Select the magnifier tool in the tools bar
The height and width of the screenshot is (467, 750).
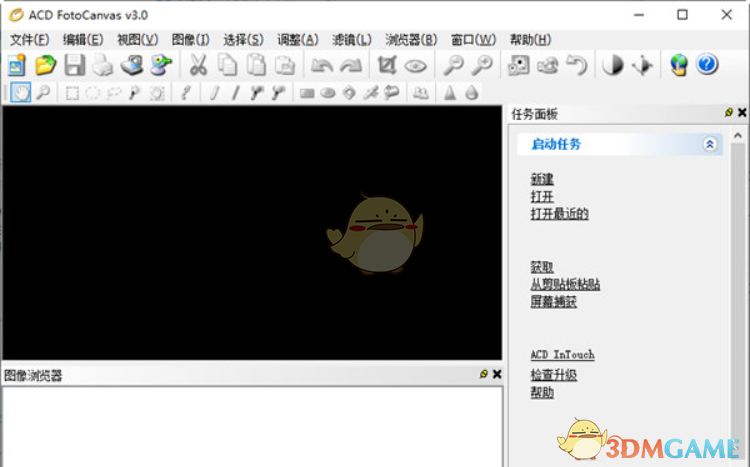coord(43,92)
